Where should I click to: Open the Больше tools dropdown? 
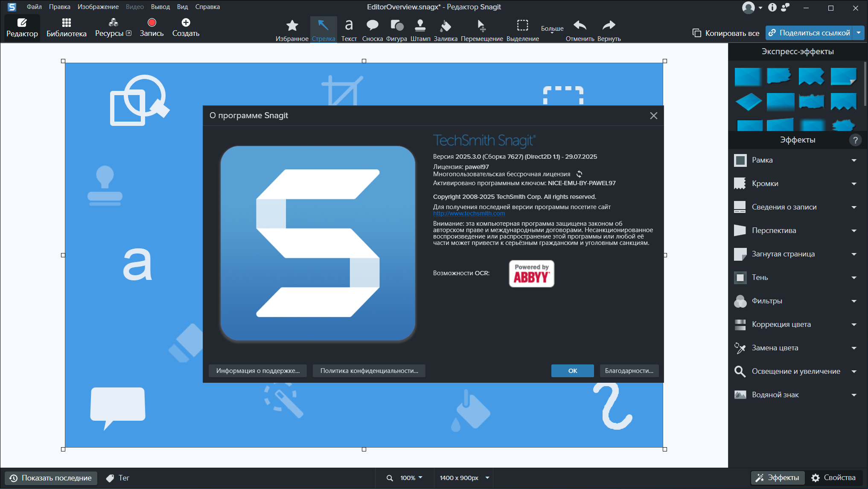click(552, 29)
